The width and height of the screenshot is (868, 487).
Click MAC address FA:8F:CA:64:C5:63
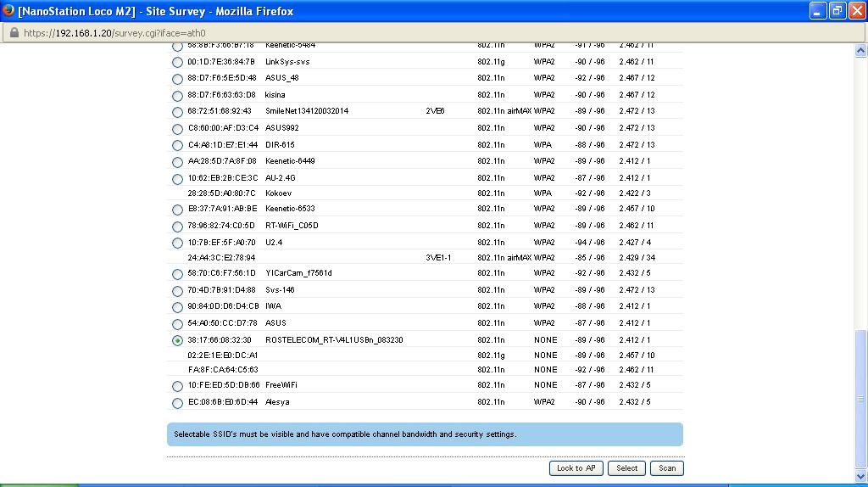(x=223, y=370)
